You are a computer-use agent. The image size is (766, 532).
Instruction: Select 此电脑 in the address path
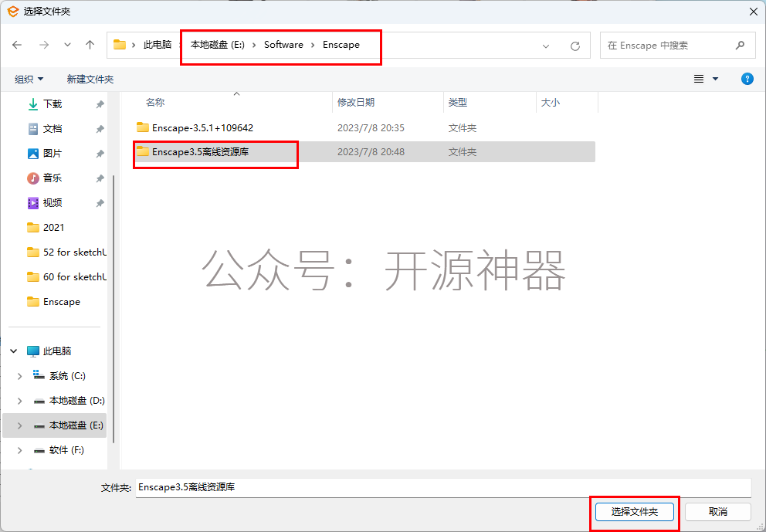tap(158, 45)
